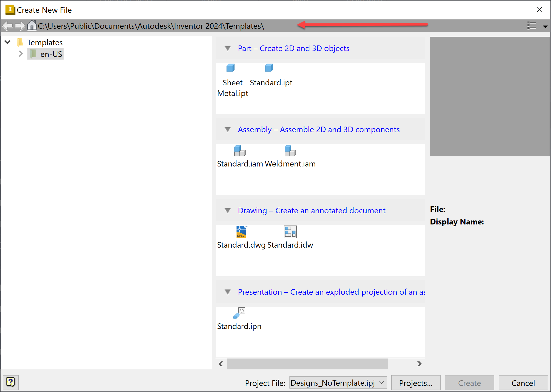This screenshot has height=392, width=551.
Task: Switch the view mode with the list icon
Action: (x=532, y=26)
